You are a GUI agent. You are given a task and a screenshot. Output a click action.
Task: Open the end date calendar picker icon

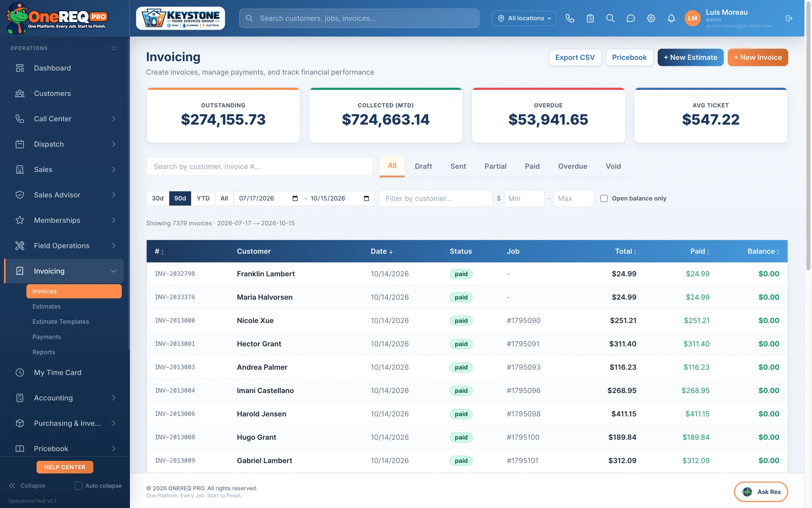366,198
